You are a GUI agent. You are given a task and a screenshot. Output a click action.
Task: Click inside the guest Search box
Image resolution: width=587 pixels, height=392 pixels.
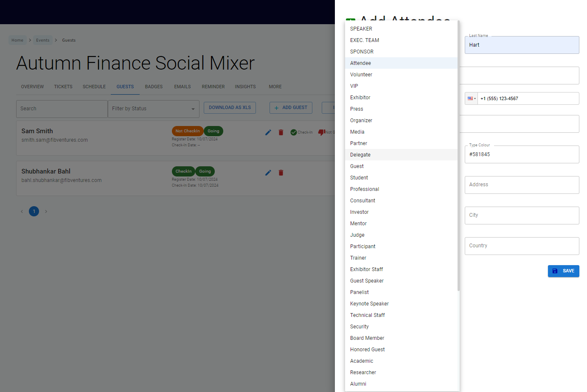(62, 109)
